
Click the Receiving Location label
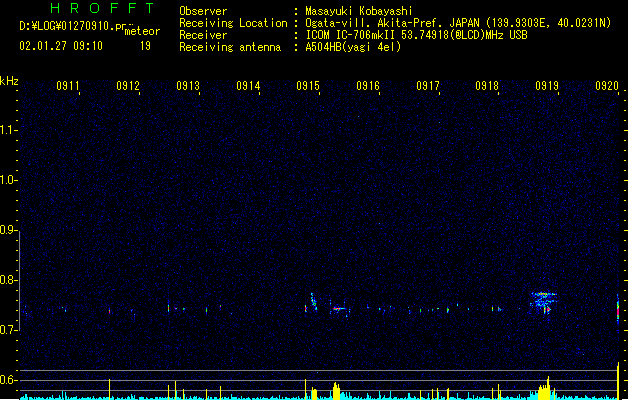click(233, 23)
